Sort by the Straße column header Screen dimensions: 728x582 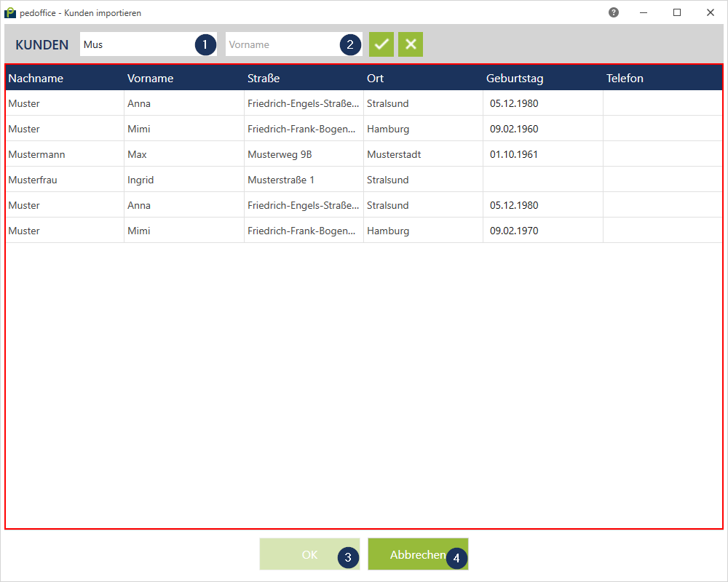click(264, 79)
